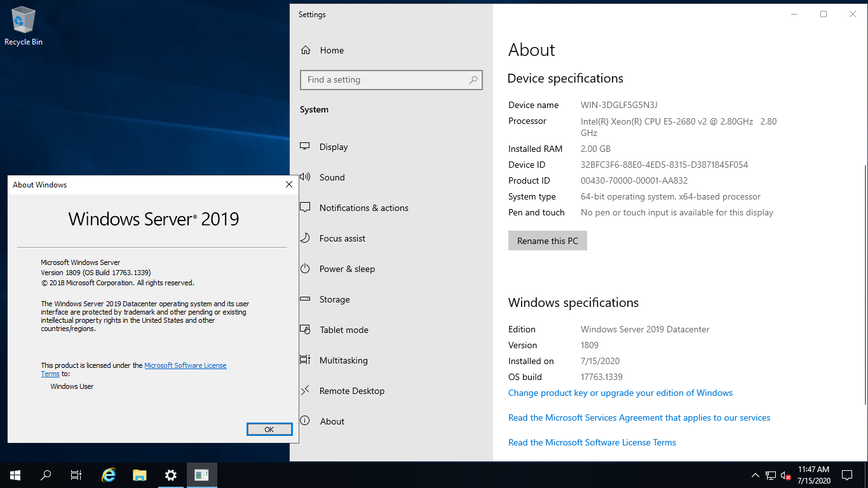Click the Sound speaker icon in sidebar
The image size is (868, 488).
click(305, 177)
